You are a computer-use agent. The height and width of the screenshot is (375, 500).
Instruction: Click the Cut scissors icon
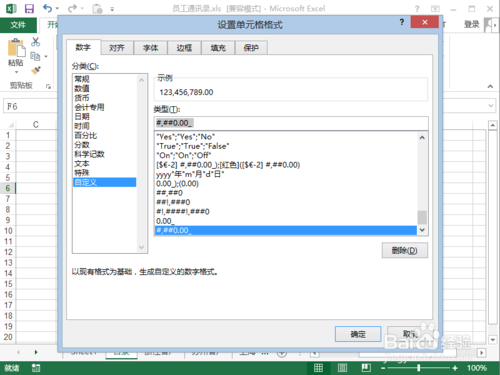[x=35, y=42]
